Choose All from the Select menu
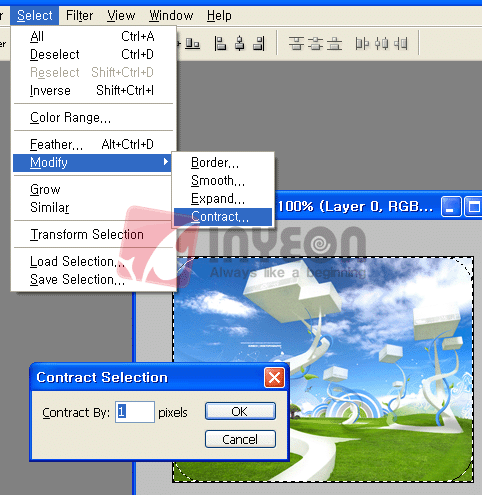 coord(92,36)
